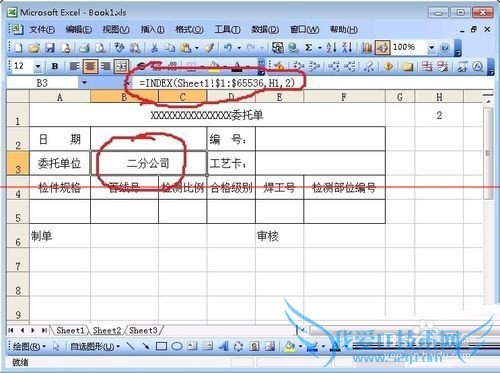Launch the Chart Wizard

[366, 48]
